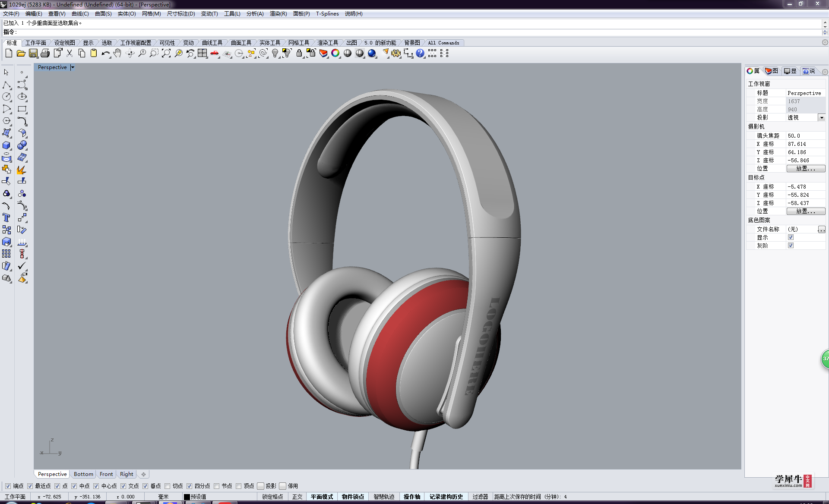Select the circle tool in sidebar
829x504 pixels.
point(6,97)
